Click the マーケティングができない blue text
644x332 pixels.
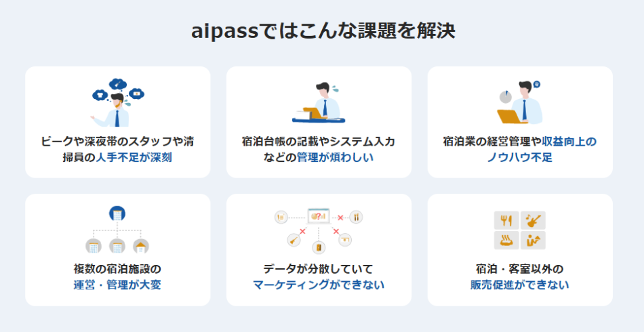tap(319, 285)
